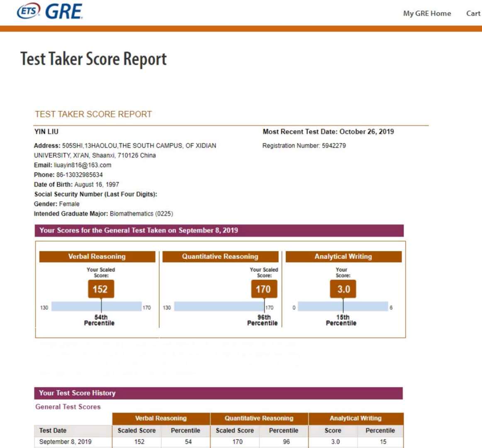This screenshot has width=482, height=448.
Task: Click the Your Scores for General Test banner
Action: tap(139, 231)
